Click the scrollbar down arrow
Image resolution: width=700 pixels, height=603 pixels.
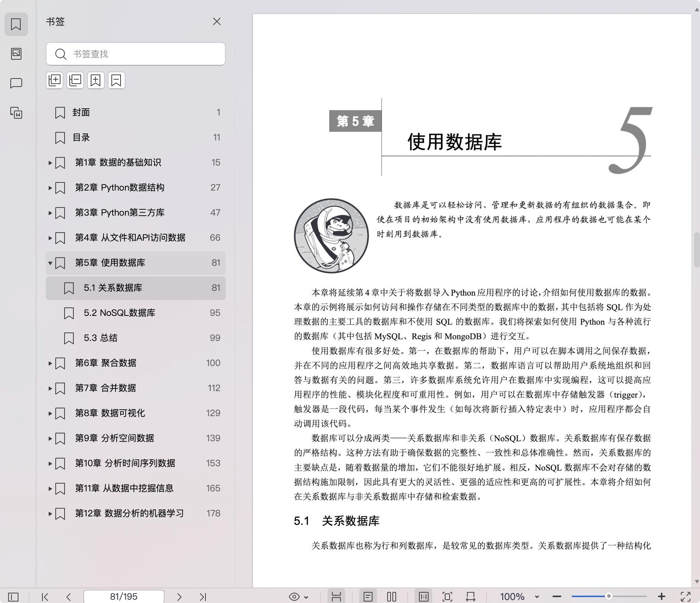pos(697,582)
